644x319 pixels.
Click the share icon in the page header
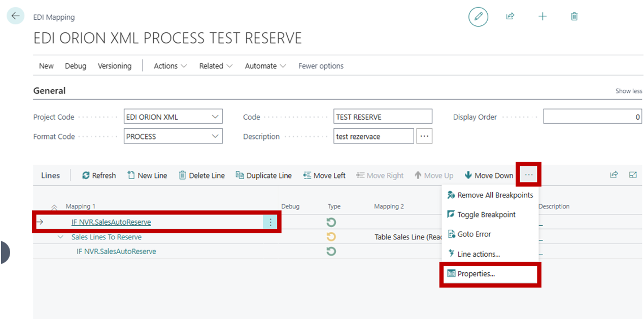point(510,16)
